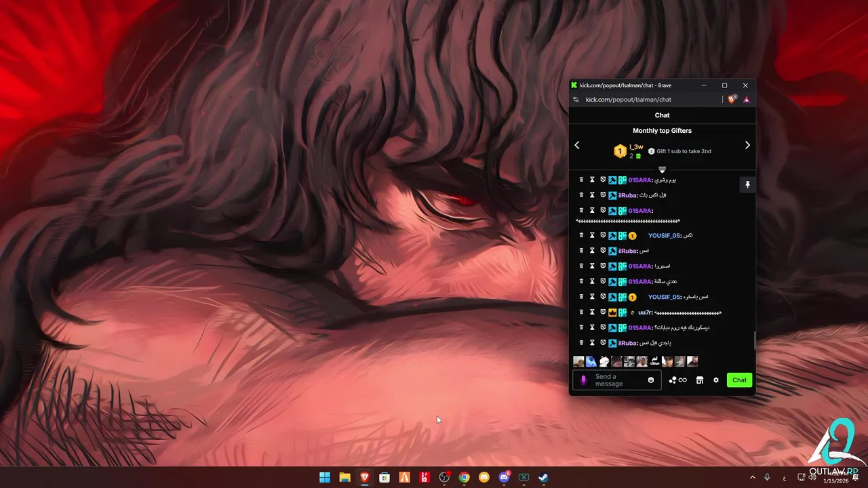Click the purple voice microphone in message box
Image resolution: width=868 pixels, height=488 pixels.
click(x=583, y=380)
